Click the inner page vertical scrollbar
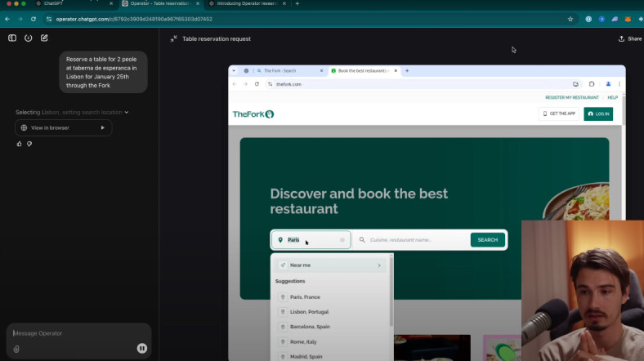Screen dimensions: 644x361 [624, 110]
